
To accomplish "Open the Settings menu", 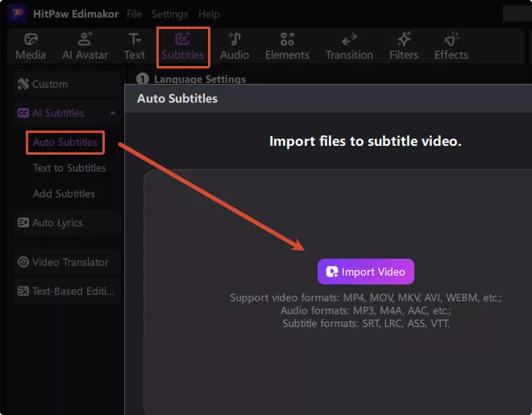I will tap(169, 14).
